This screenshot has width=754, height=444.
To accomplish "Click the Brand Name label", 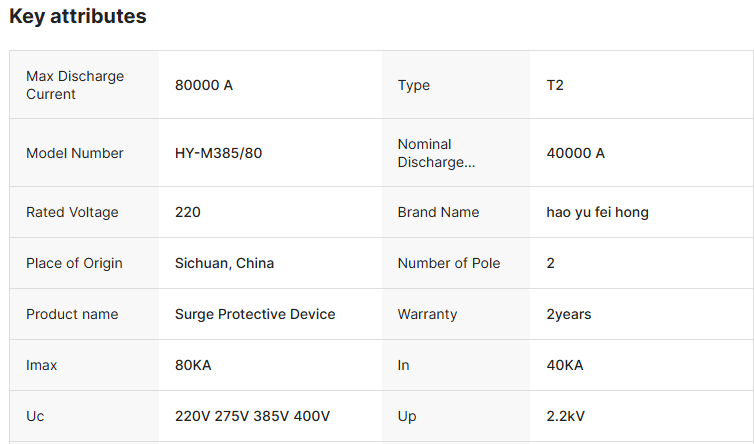I will click(438, 212).
